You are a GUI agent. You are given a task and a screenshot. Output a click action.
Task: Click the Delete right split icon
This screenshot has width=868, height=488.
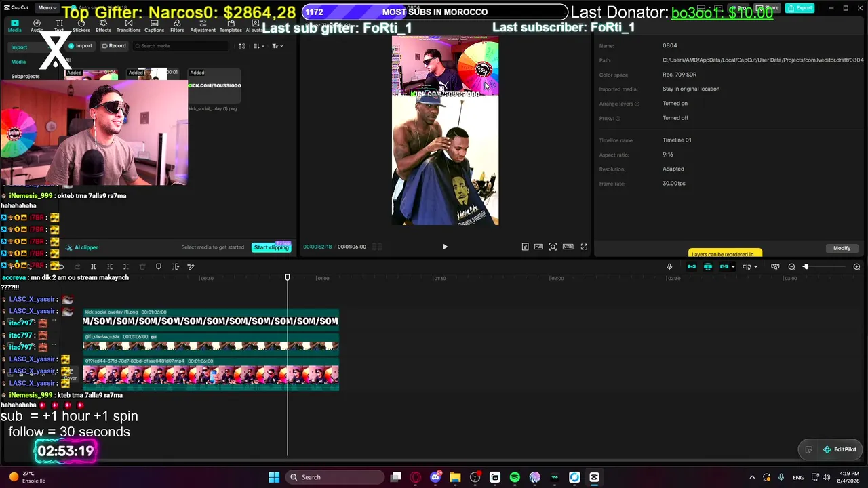tap(126, 266)
